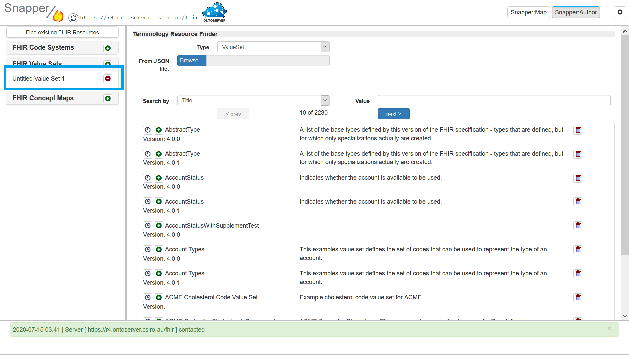Switch to Snapper:Author mode
The width and height of the screenshot is (629, 364).
tap(576, 12)
